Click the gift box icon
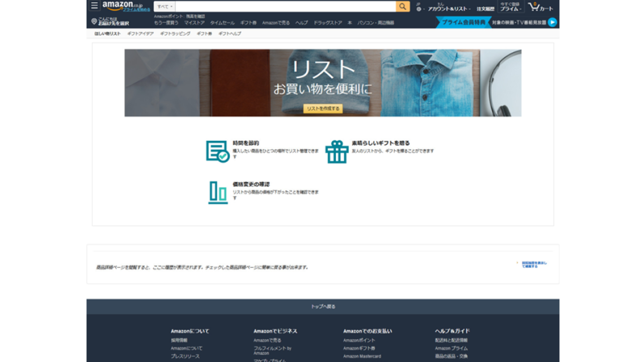 [337, 152]
